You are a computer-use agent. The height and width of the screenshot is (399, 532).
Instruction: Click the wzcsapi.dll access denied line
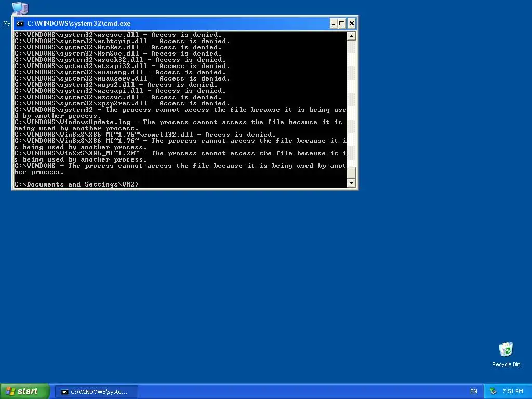[x=120, y=91]
